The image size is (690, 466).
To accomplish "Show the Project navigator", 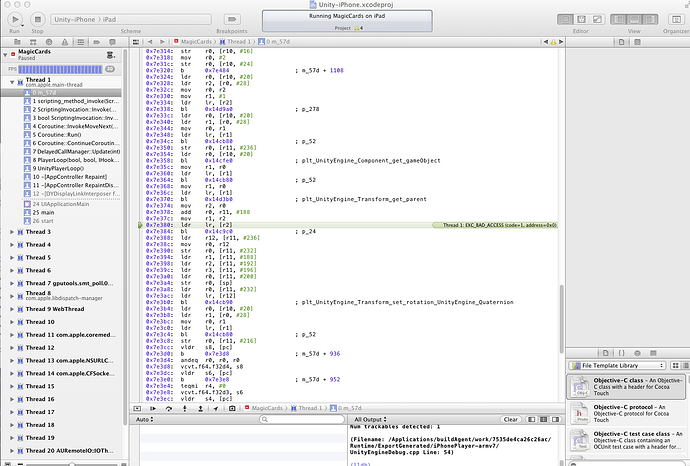I will click(x=17, y=42).
